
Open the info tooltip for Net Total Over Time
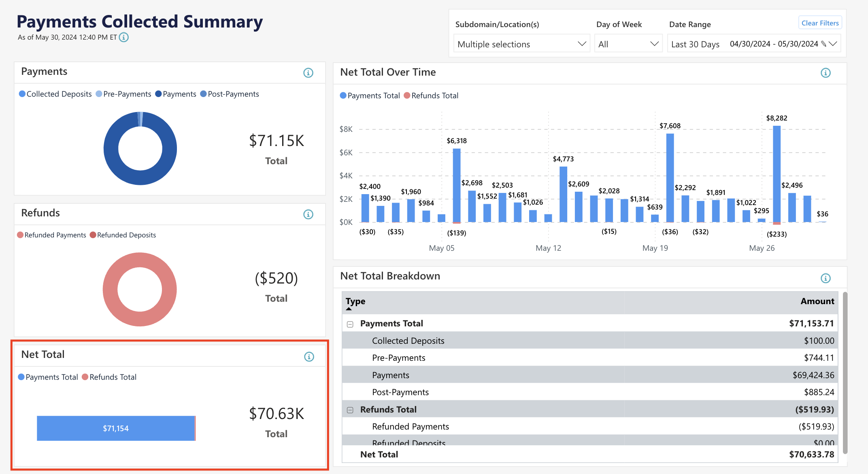[x=826, y=73]
